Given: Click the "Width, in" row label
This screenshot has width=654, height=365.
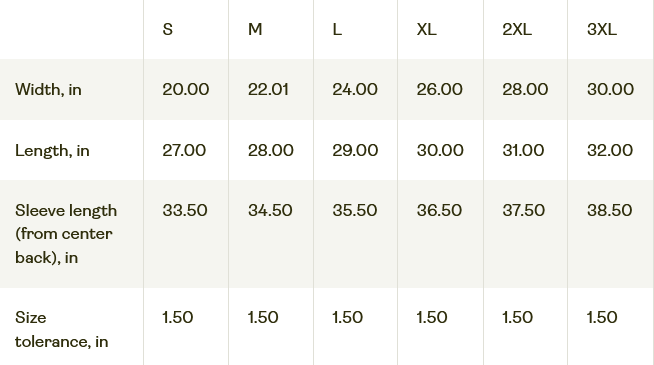Looking at the screenshot, I should pos(48,90).
